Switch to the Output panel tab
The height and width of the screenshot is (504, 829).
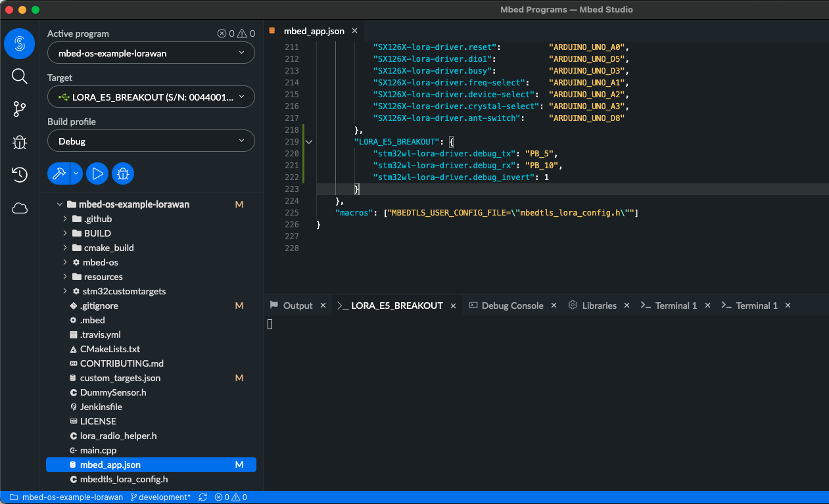(297, 306)
